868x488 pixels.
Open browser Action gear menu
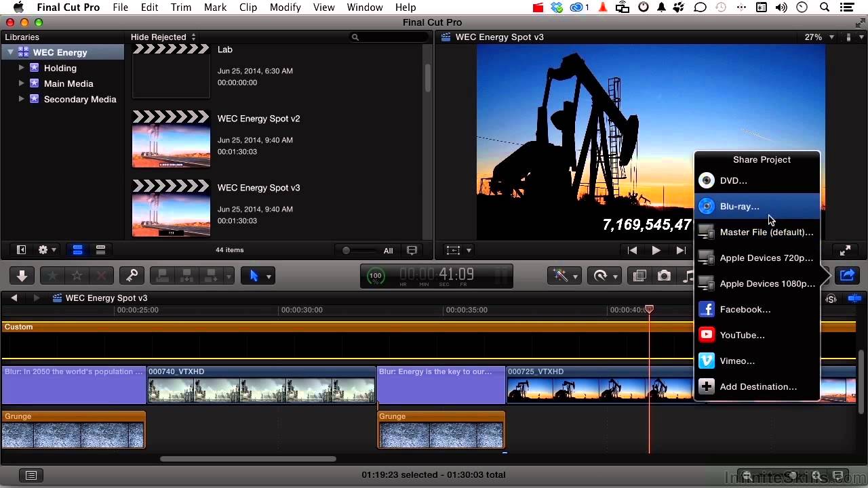[x=47, y=250]
